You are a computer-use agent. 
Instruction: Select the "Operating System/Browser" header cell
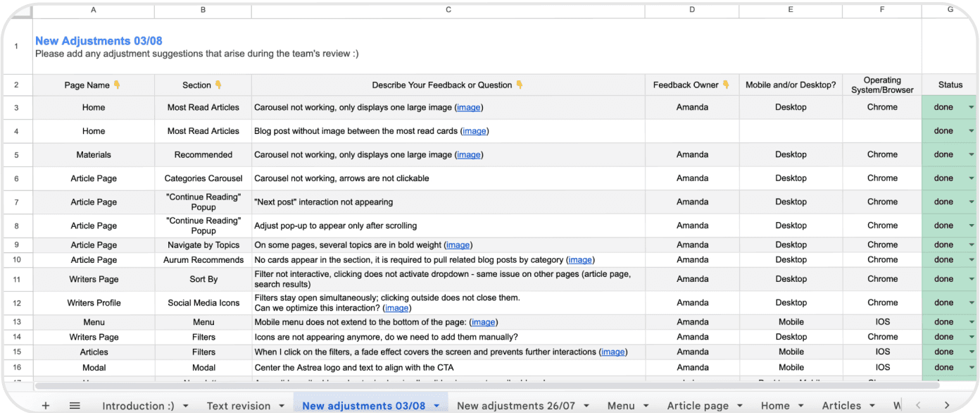coord(882,85)
